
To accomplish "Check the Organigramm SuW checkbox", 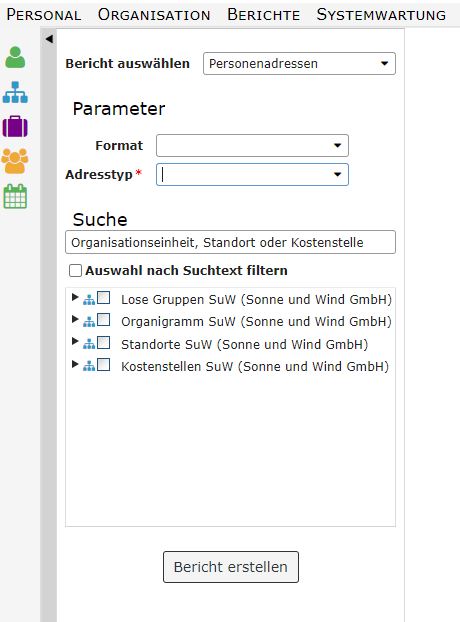I will (x=104, y=320).
